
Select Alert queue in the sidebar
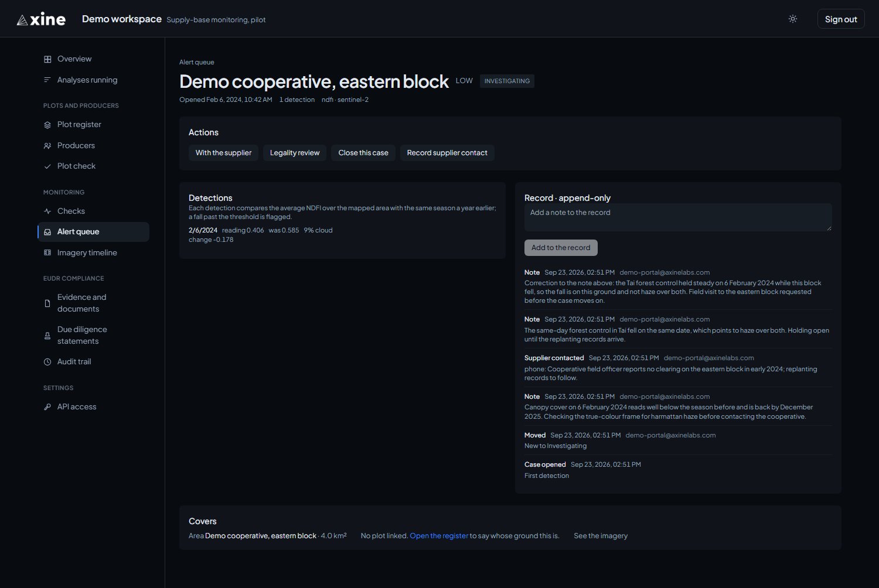(x=94, y=232)
